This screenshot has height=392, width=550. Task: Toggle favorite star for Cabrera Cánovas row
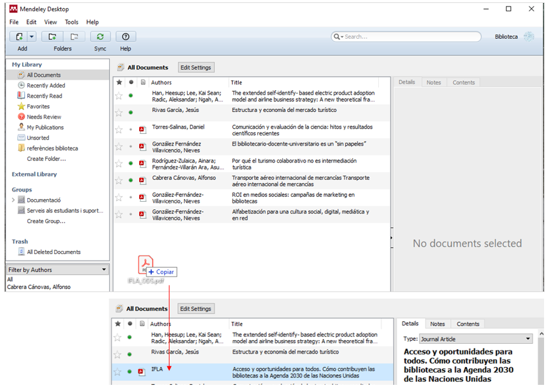[x=119, y=181]
